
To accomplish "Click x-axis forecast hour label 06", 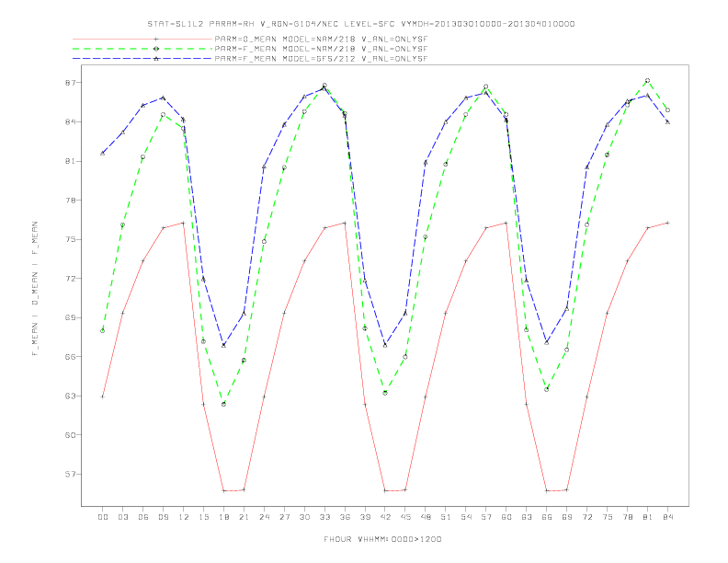I will pyautogui.click(x=143, y=517).
